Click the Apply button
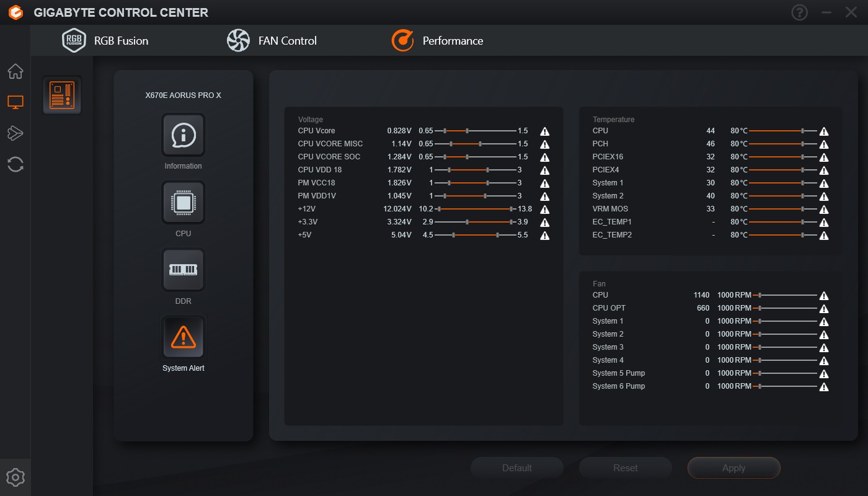 pos(734,468)
